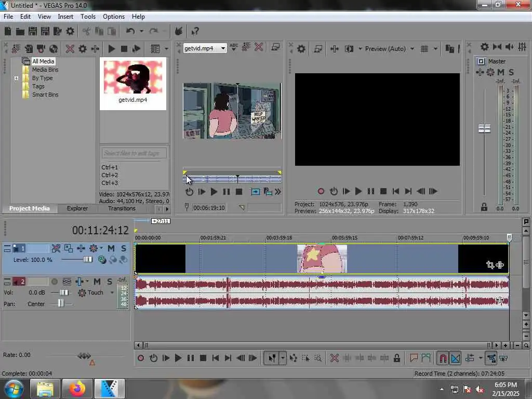The width and height of the screenshot is (532, 399).
Task: Toggle Master bus Solo S button
Action: coord(511,72)
